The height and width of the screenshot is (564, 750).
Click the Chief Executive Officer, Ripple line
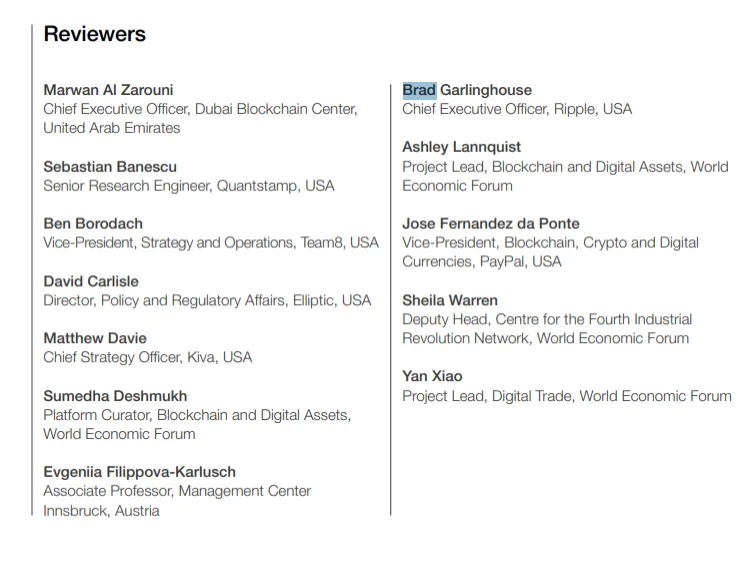click(517, 109)
